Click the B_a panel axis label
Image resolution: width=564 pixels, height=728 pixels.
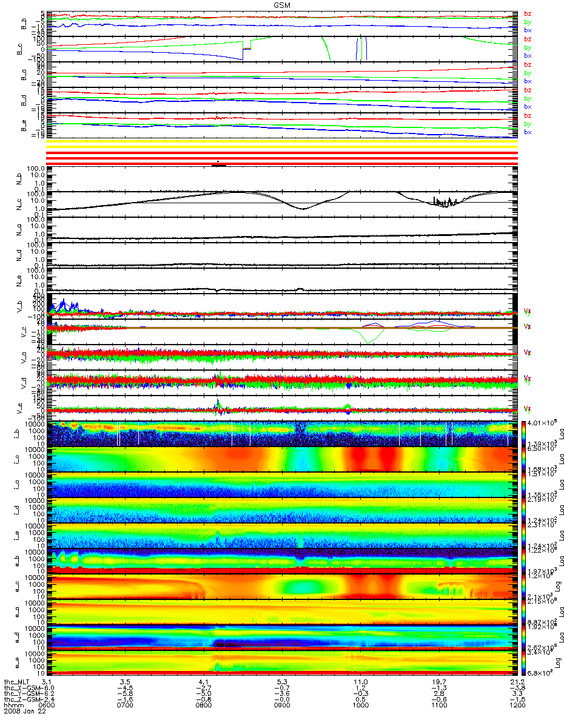click(24, 74)
